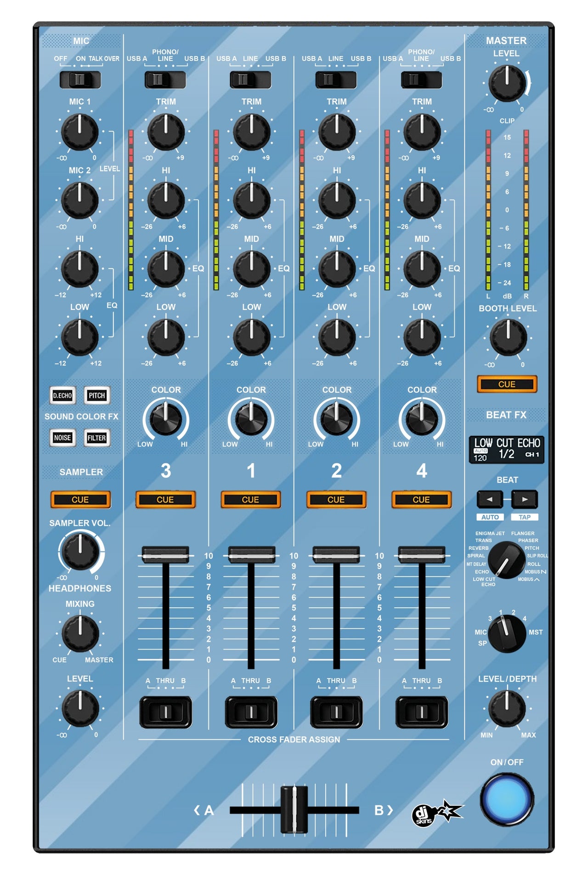The image size is (588, 884).
Task: Click the MIC LOW EQ knob
Action: pyautogui.click(x=80, y=337)
